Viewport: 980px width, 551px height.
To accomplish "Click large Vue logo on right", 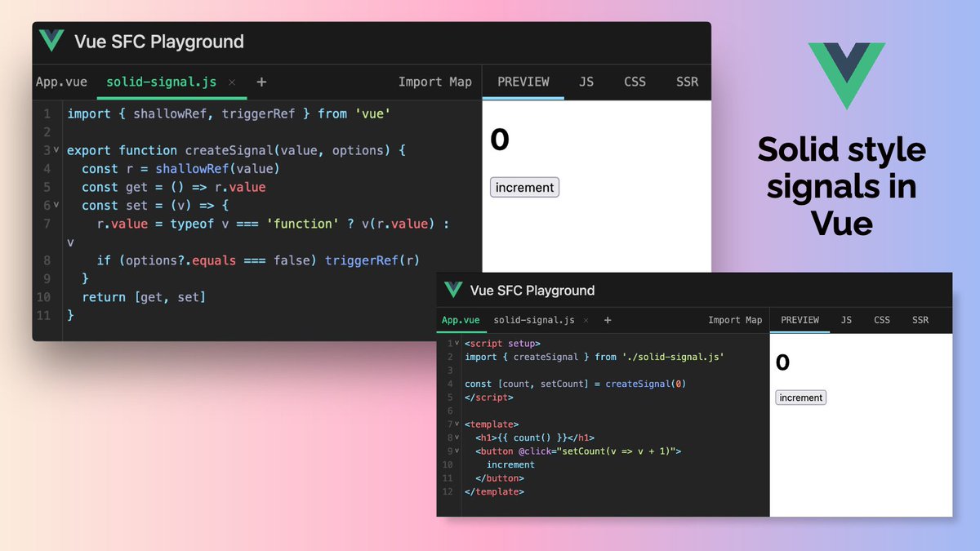I will coord(846,76).
